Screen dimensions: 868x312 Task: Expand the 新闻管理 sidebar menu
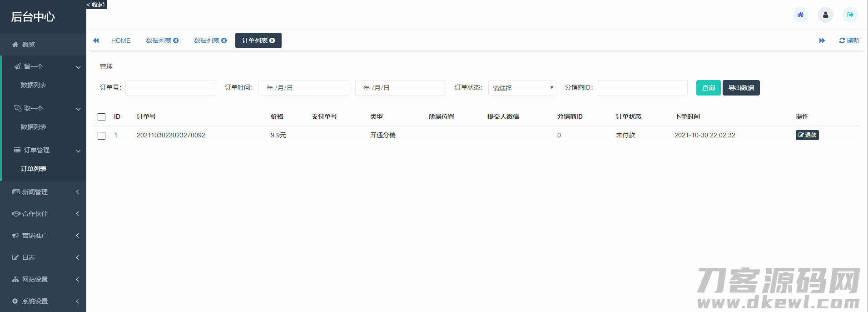43,192
